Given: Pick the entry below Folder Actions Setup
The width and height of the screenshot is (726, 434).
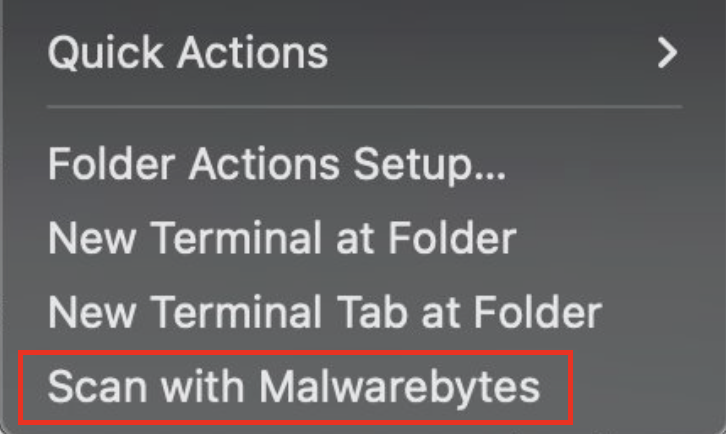Looking at the screenshot, I should pos(282,238).
